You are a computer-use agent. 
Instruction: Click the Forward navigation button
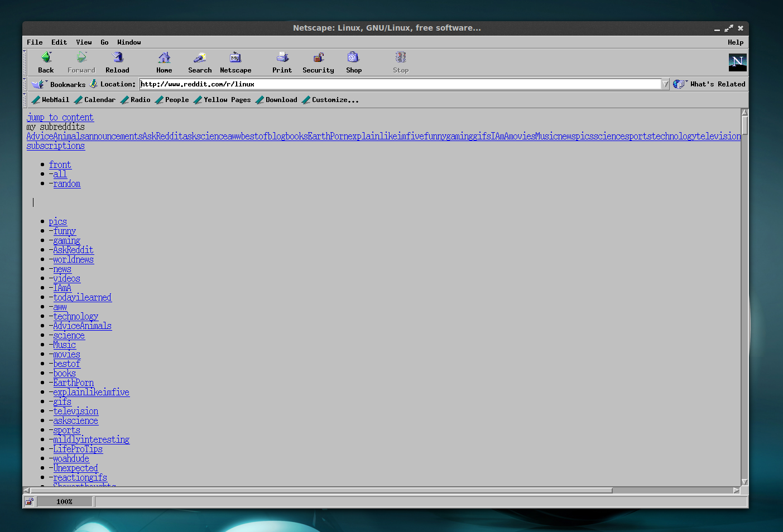click(x=81, y=62)
